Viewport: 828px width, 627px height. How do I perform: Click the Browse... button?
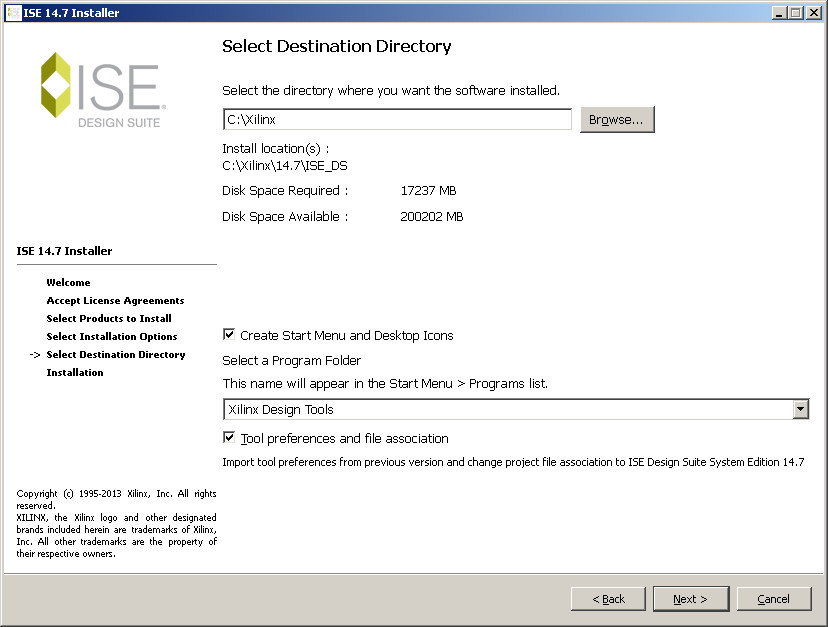pyautogui.click(x=617, y=119)
